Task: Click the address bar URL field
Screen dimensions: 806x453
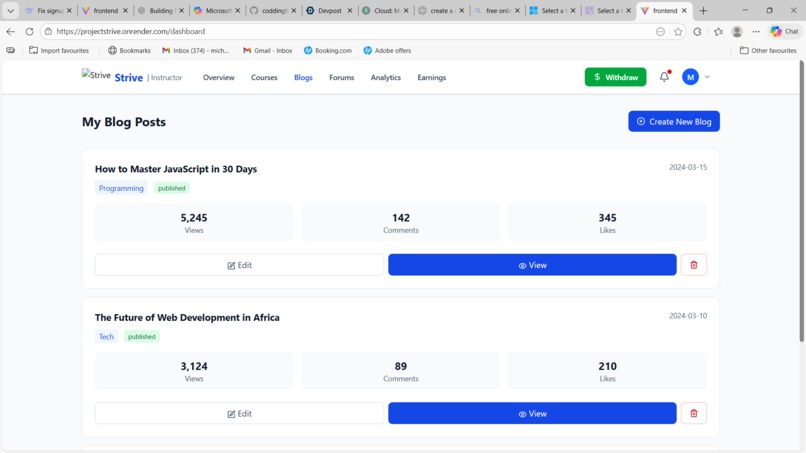Action: [x=350, y=31]
